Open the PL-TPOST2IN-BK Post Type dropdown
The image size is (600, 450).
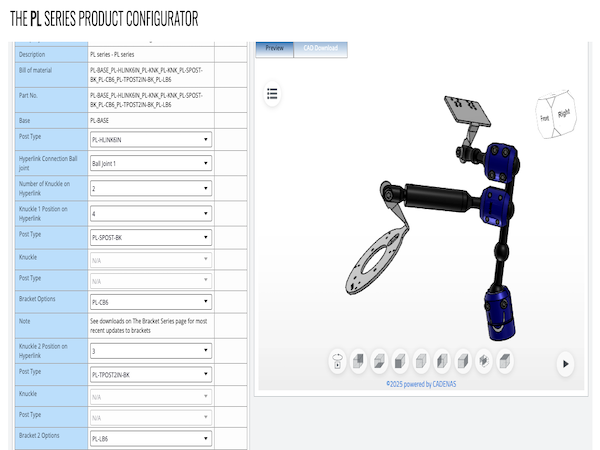pos(151,375)
